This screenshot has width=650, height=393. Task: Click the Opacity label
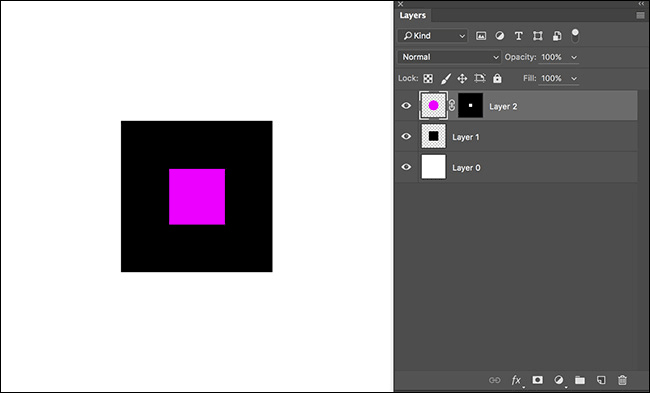(x=520, y=57)
